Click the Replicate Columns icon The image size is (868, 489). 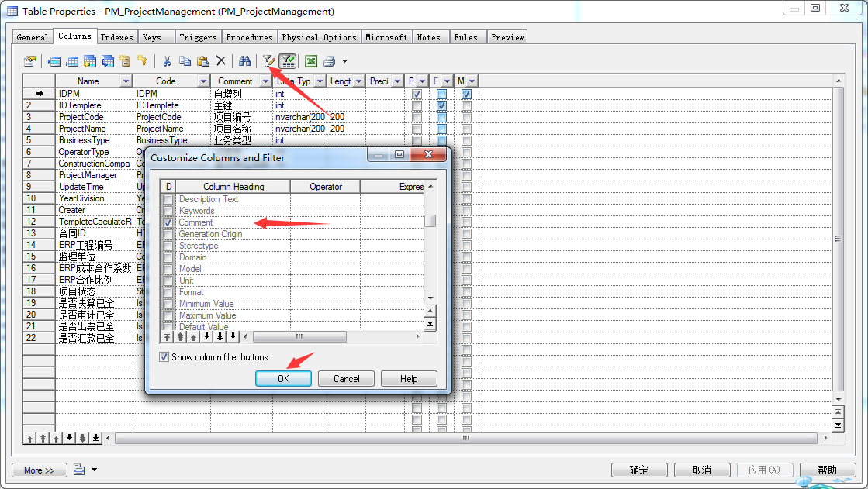[x=107, y=61]
